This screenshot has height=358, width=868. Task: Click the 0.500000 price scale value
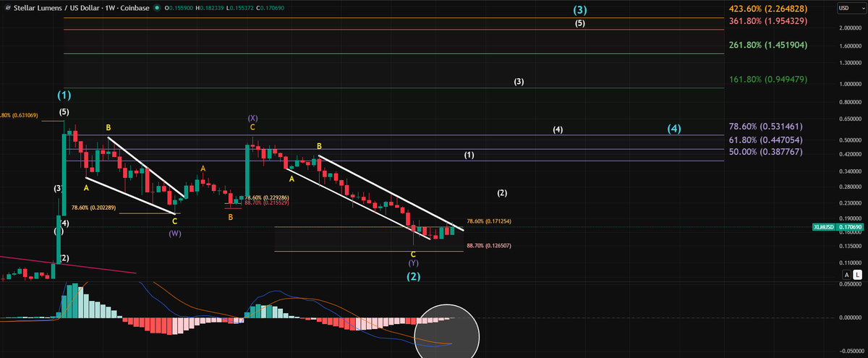(849, 140)
